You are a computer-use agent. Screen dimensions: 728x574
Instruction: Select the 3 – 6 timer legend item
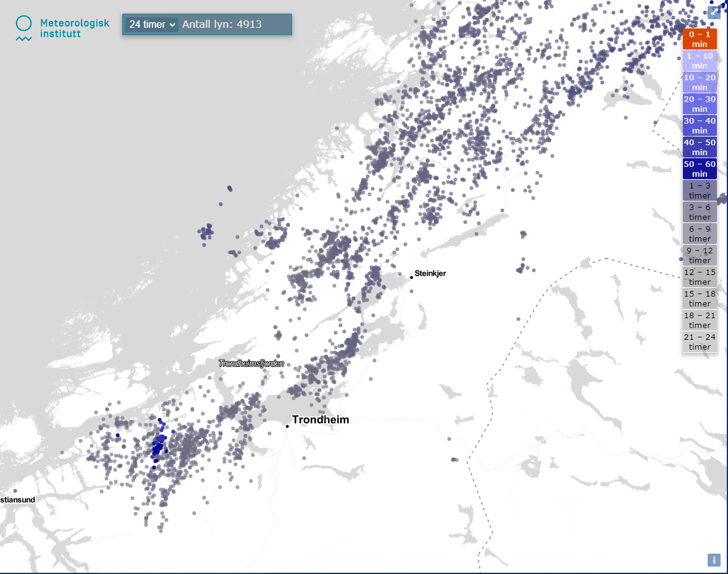(x=700, y=212)
